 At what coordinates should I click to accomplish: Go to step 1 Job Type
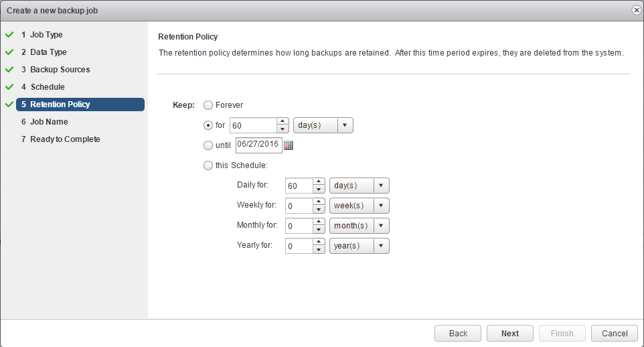[x=46, y=35]
